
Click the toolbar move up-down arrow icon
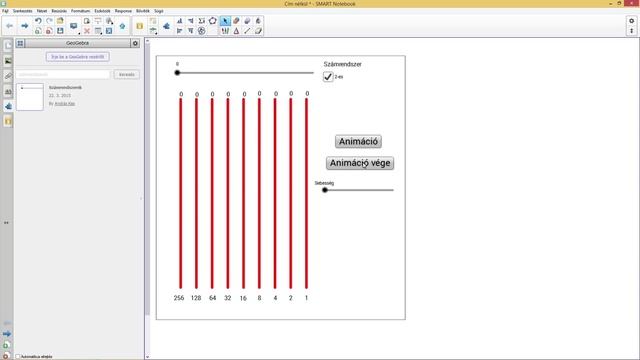coord(631,31)
